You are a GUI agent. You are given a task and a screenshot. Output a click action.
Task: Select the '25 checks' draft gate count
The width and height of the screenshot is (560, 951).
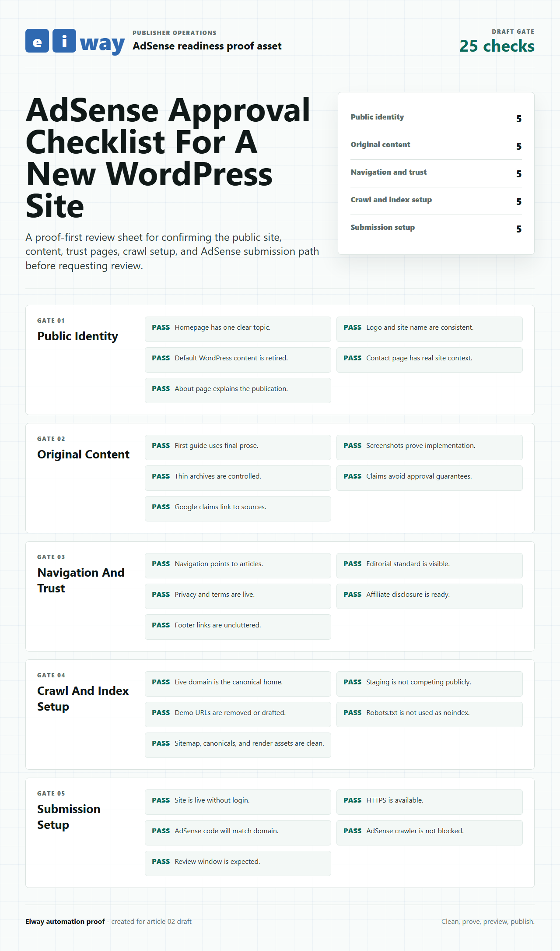click(x=497, y=46)
